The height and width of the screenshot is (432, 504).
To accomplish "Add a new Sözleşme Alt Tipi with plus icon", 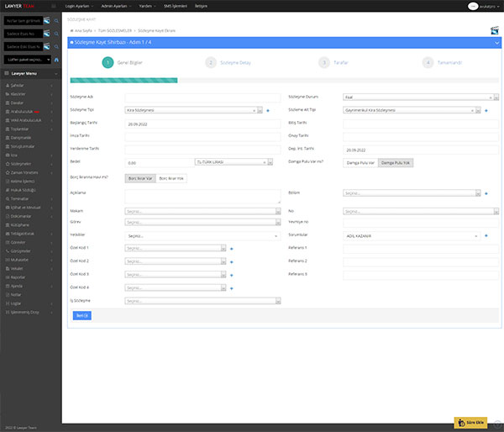I will click(x=486, y=111).
